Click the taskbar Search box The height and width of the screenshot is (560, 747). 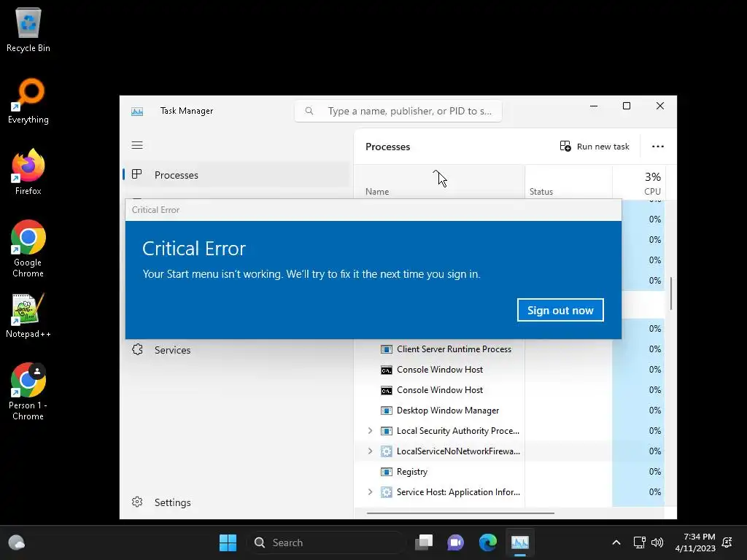(x=325, y=542)
